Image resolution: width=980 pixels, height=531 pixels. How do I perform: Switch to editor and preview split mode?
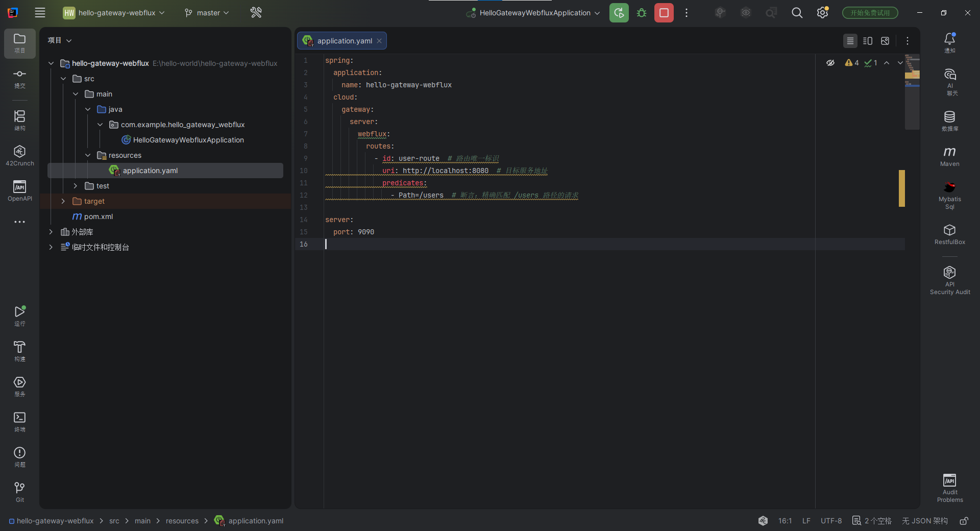click(x=868, y=41)
